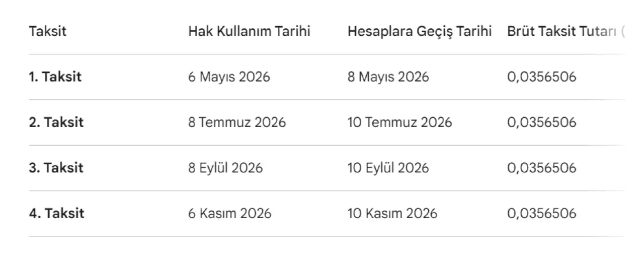Click the 2. Taksit gross amount 0,0356506
This screenshot has width=644, height=256.
point(541,122)
